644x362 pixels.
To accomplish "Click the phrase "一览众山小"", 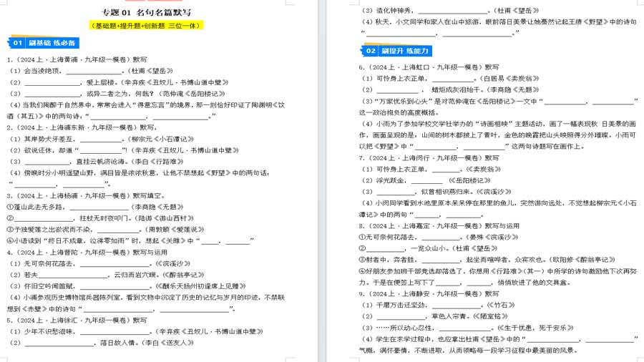I will coord(428,248).
